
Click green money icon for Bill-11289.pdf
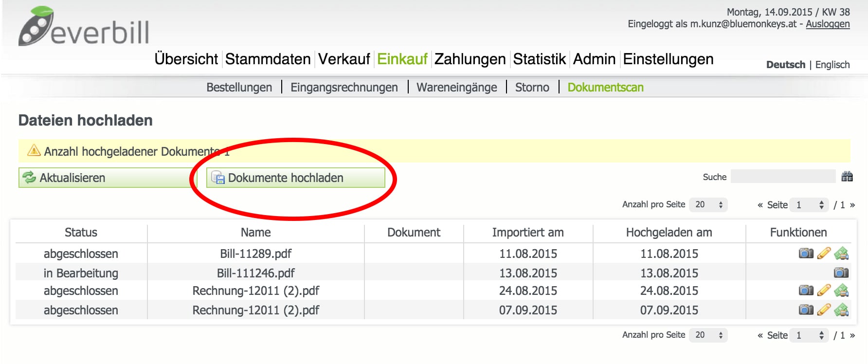[841, 254]
